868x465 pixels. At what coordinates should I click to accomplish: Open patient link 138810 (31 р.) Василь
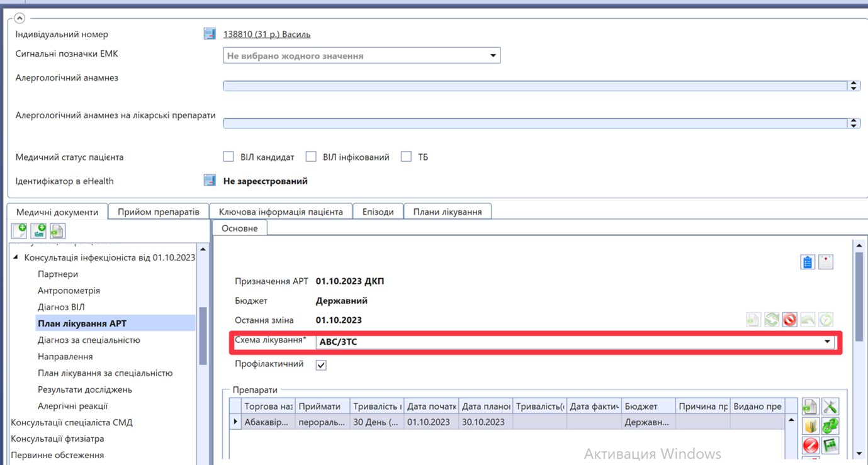[x=267, y=35]
